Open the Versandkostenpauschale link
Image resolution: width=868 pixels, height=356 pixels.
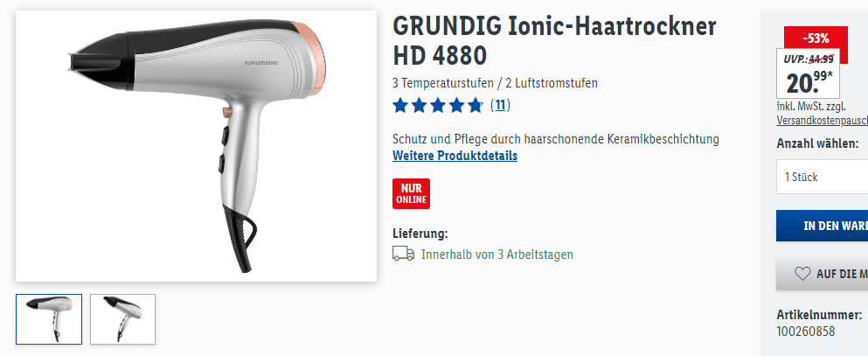(x=822, y=120)
